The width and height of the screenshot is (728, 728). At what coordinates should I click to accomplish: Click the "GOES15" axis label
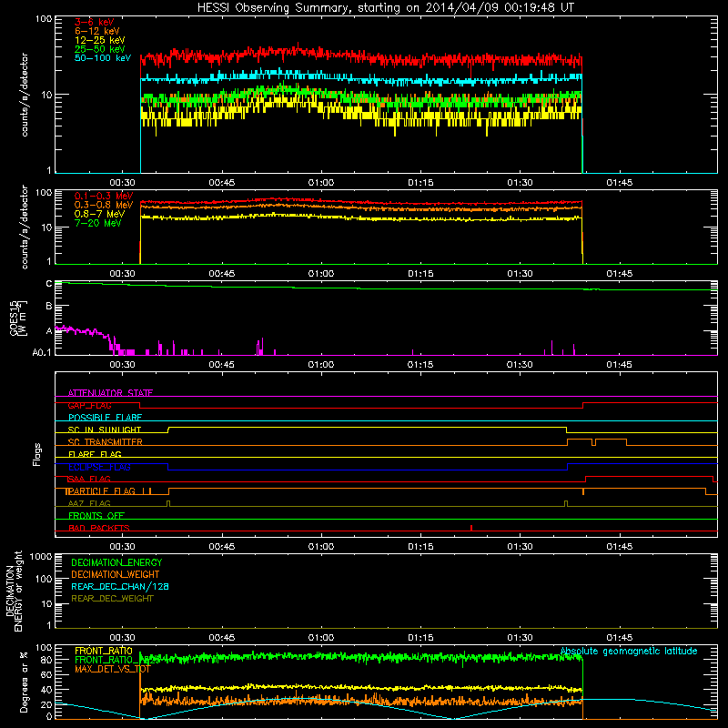pos(15,318)
